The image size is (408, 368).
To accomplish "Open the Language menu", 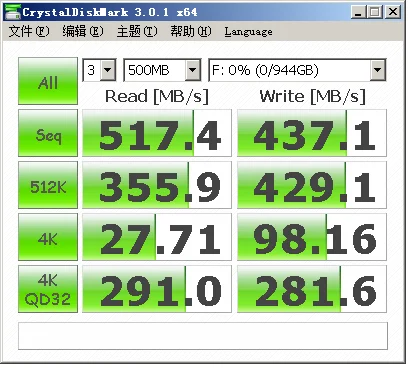I will 248,31.
